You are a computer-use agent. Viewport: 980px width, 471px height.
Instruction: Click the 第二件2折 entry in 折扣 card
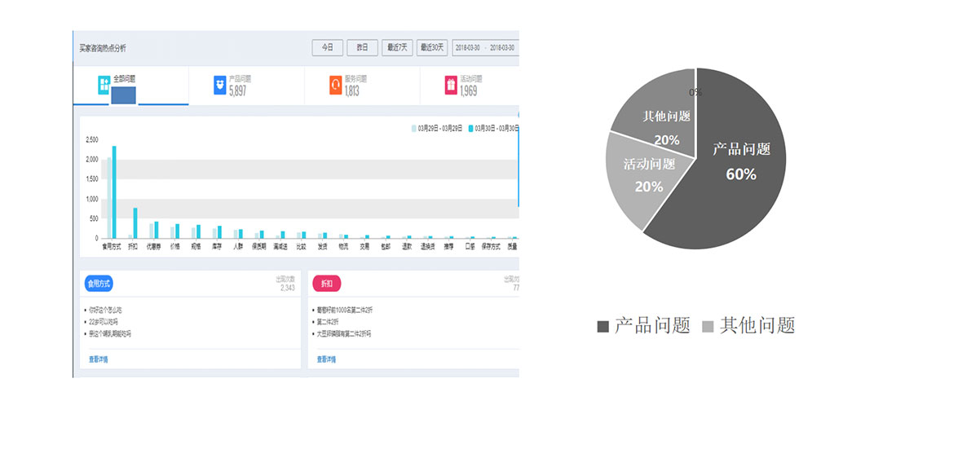point(328,322)
